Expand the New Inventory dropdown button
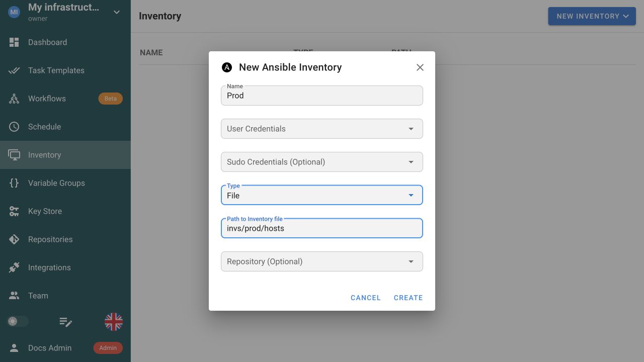 pos(592,16)
